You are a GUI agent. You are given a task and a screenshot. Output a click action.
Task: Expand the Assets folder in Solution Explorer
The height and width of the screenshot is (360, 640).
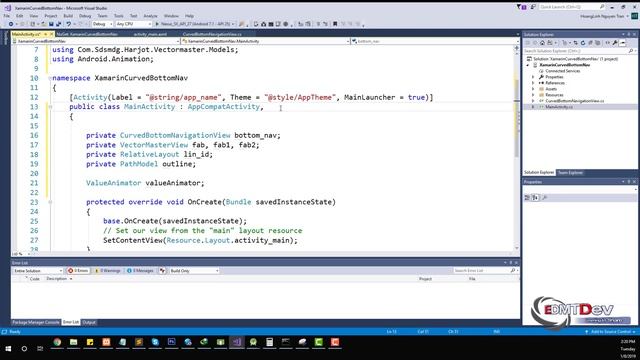coord(533,89)
